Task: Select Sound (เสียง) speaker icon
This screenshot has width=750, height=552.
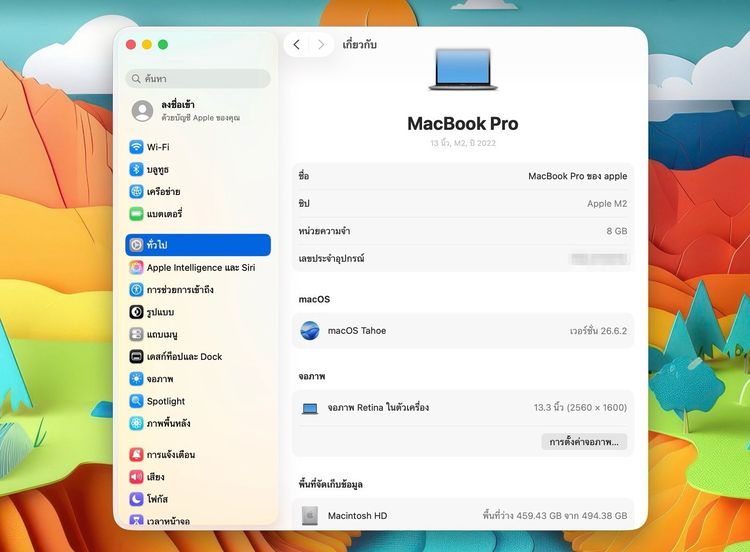Action: (136, 476)
